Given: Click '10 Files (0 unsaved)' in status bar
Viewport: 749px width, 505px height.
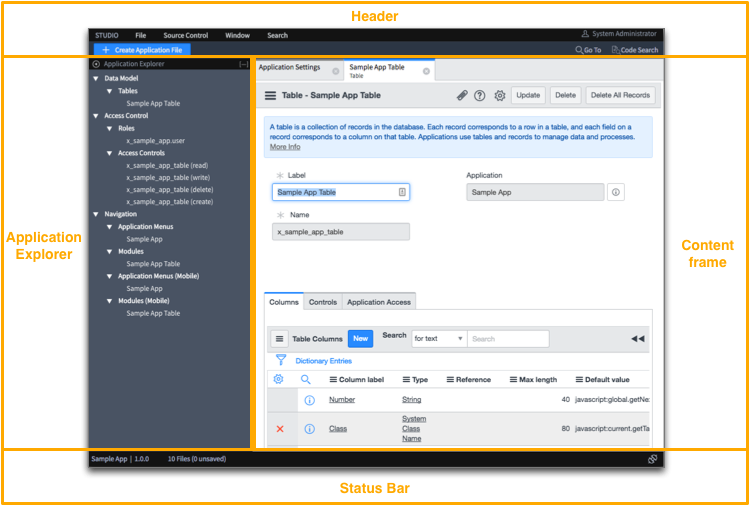Looking at the screenshot, I should pyautogui.click(x=197, y=459).
